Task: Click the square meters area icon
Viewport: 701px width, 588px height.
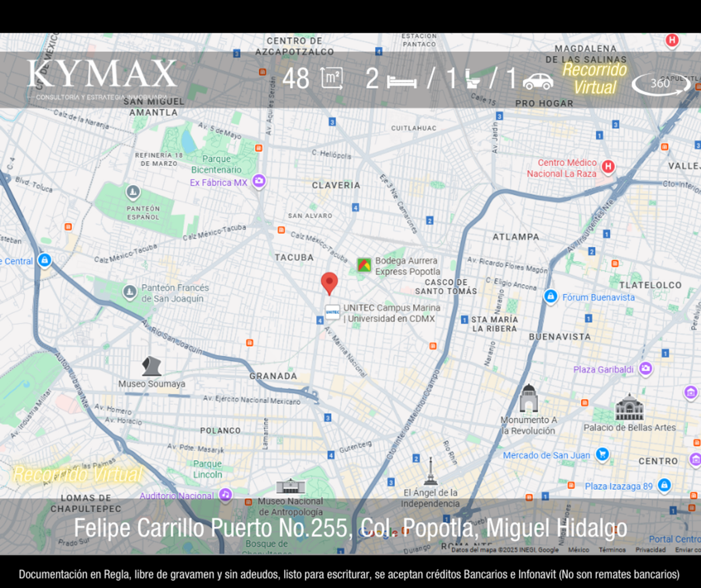Action: point(332,78)
